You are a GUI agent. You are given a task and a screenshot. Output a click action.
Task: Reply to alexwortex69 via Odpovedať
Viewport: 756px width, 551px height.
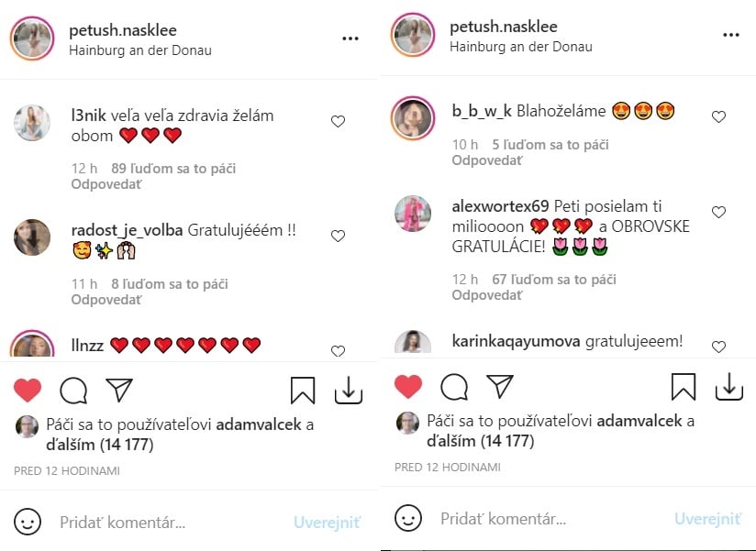point(487,295)
